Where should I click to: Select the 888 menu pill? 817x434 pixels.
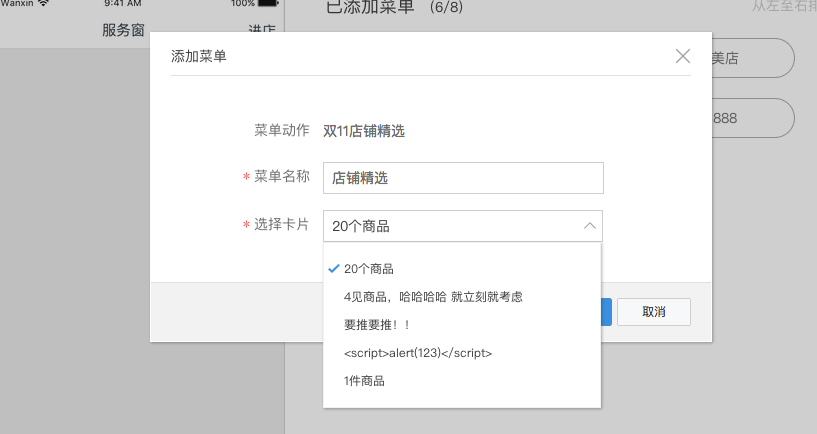click(x=750, y=118)
